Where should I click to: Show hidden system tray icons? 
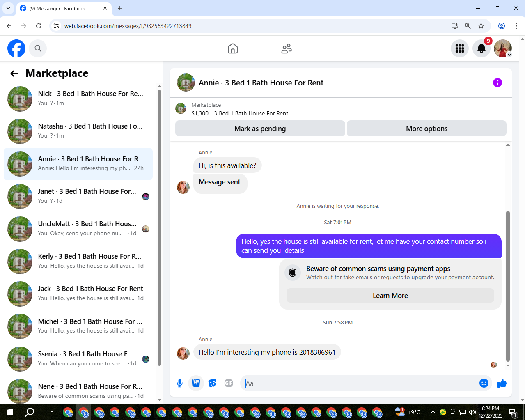[x=433, y=412]
